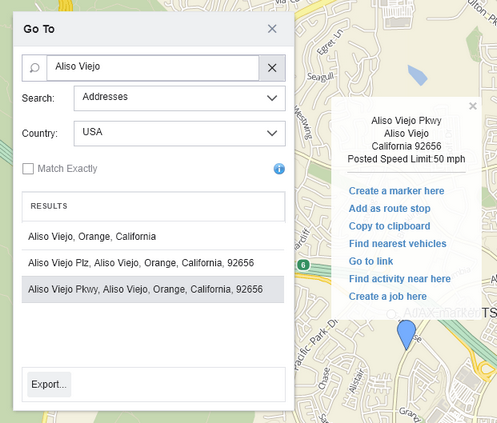Click Create a marker here link
The image size is (497, 423).
pos(396,191)
